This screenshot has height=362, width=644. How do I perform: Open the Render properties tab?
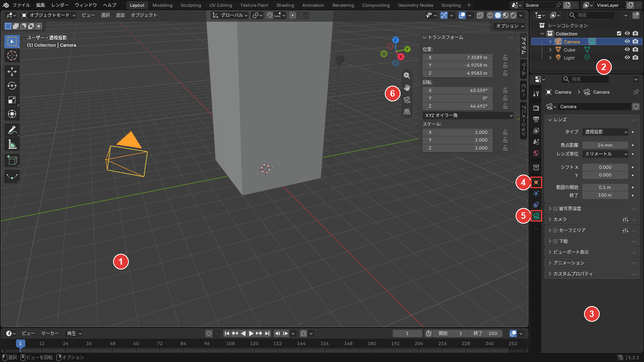pos(536,108)
